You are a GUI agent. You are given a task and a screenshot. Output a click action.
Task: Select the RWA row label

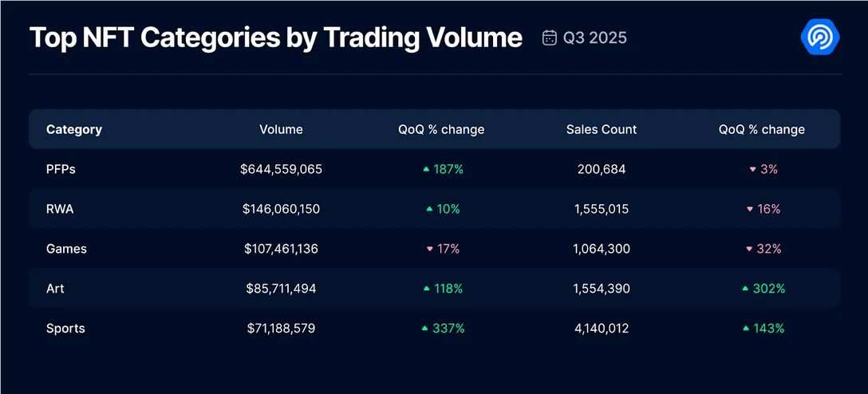point(61,209)
